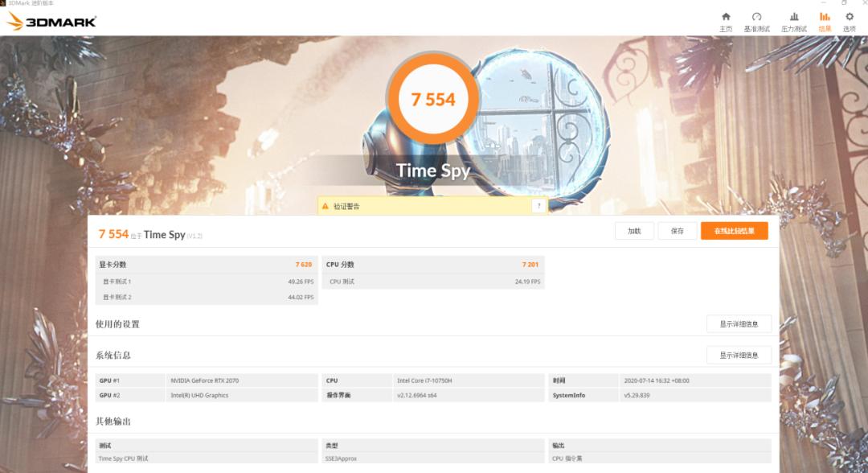Open the 压力测试 stress test icon
868x473 pixels.
tap(794, 17)
